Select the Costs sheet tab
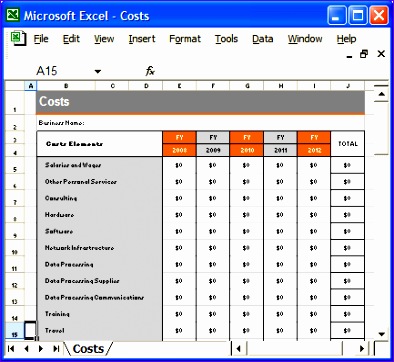 [88, 349]
